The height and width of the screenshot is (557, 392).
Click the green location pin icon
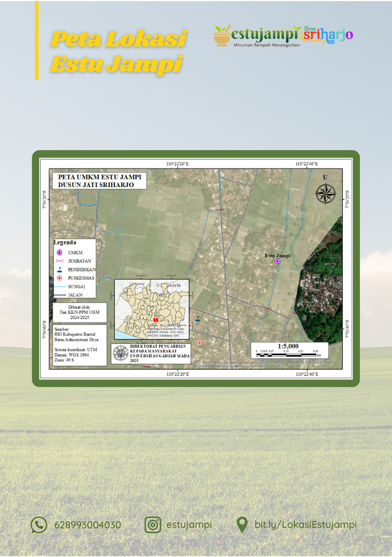tap(242, 525)
